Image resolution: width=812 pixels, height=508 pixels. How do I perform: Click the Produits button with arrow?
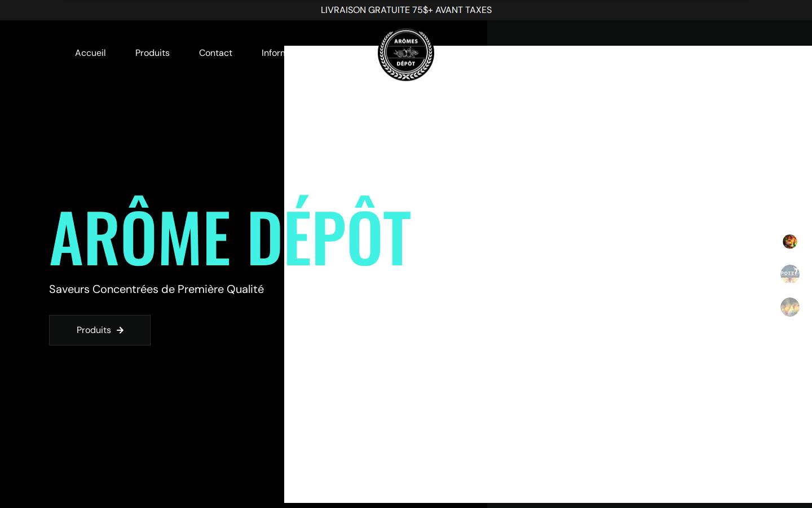click(100, 330)
